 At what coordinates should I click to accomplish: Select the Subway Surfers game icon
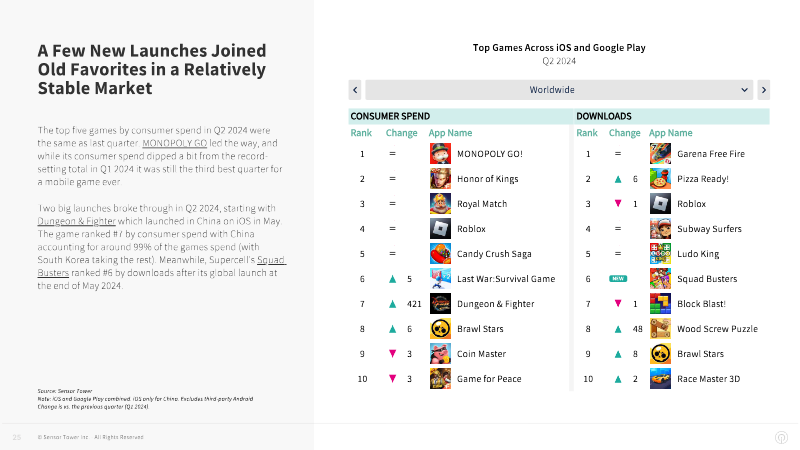coord(660,229)
